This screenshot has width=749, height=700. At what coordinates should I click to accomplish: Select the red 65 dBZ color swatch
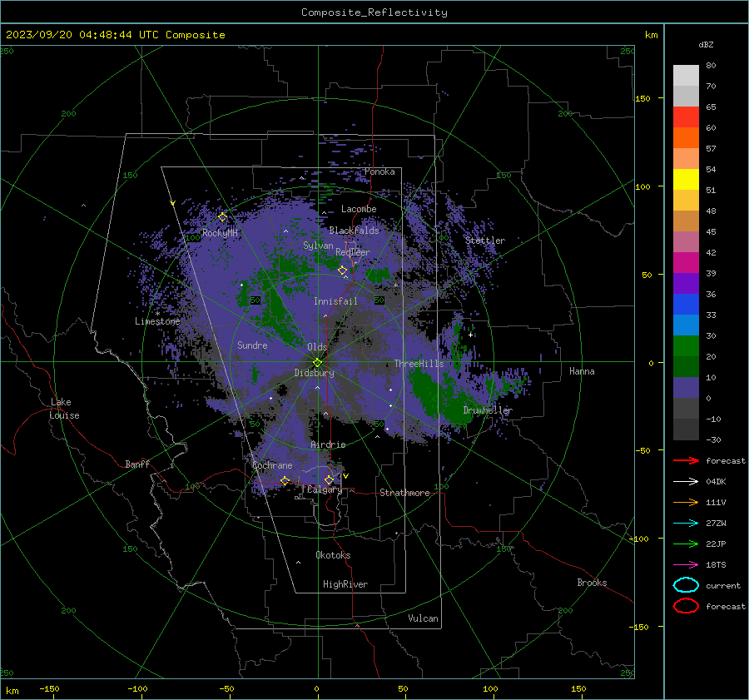click(x=686, y=117)
